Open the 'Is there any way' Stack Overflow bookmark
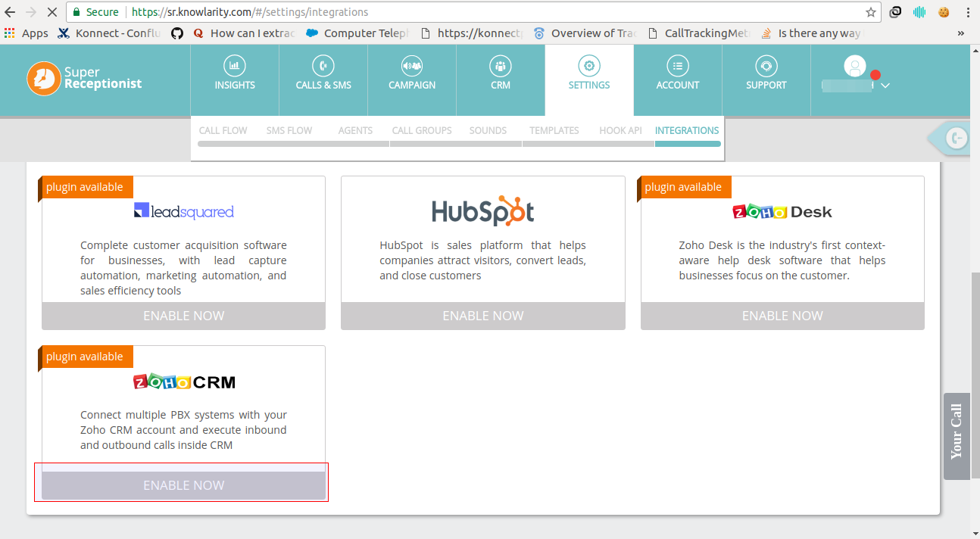This screenshot has width=980, height=539. click(811, 33)
